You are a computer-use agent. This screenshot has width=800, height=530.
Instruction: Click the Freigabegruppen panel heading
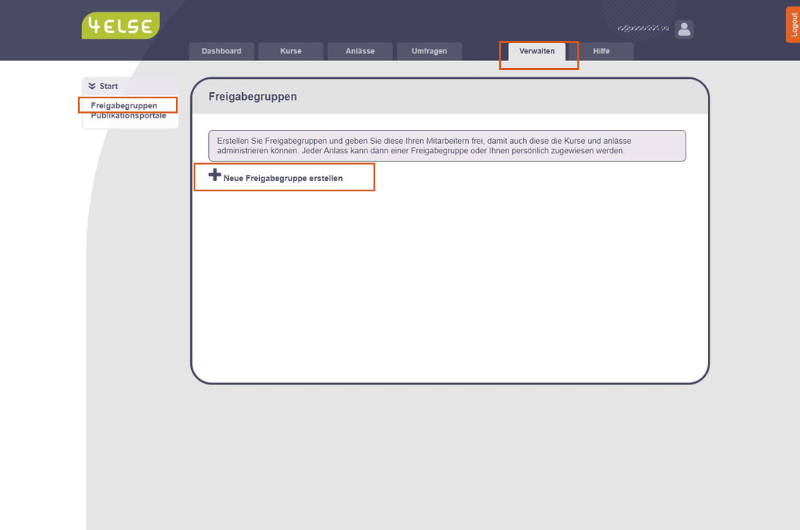(x=253, y=97)
